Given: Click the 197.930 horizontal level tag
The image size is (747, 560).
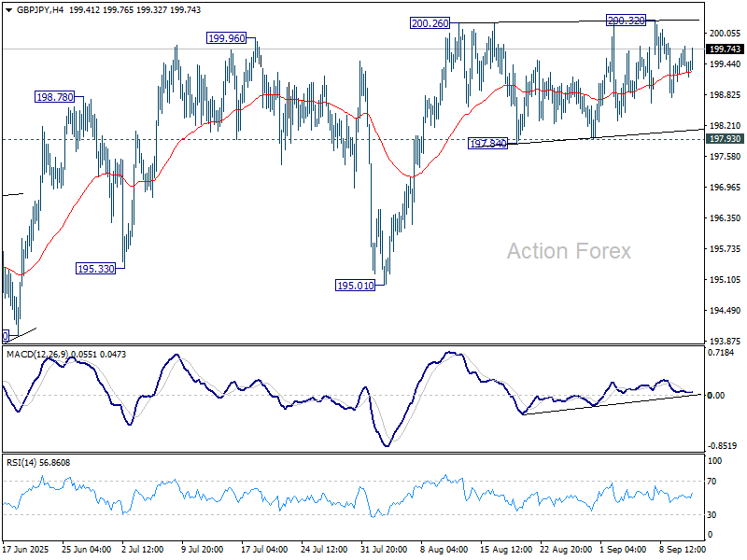Looking at the screenshot, I should click(x=726, y=138).
